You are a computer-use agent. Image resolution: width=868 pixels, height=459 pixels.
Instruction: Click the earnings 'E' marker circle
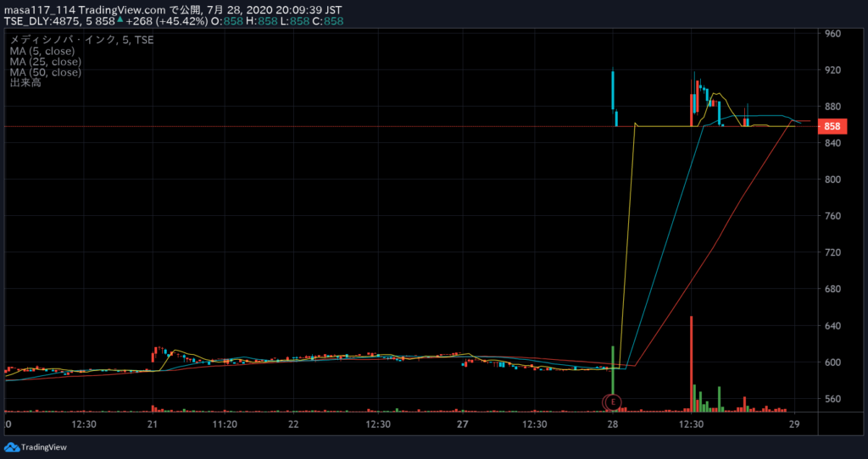(x=613, y=402)
